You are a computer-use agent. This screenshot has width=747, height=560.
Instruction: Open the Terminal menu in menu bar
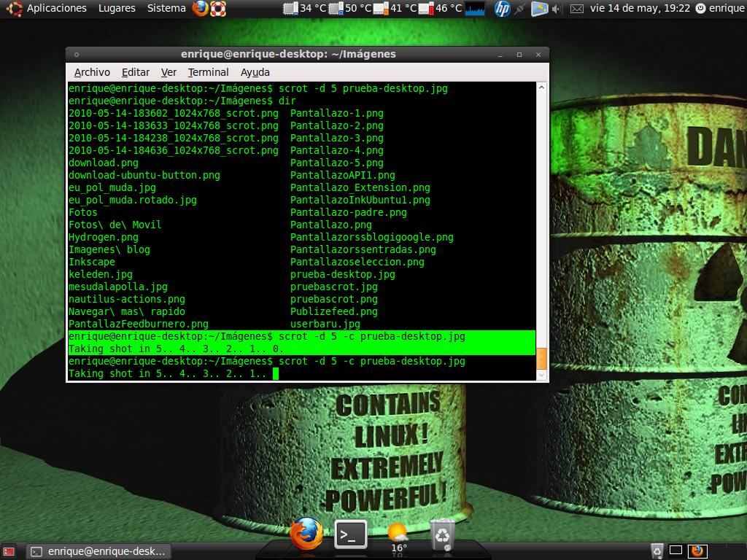tap(208, 72)
